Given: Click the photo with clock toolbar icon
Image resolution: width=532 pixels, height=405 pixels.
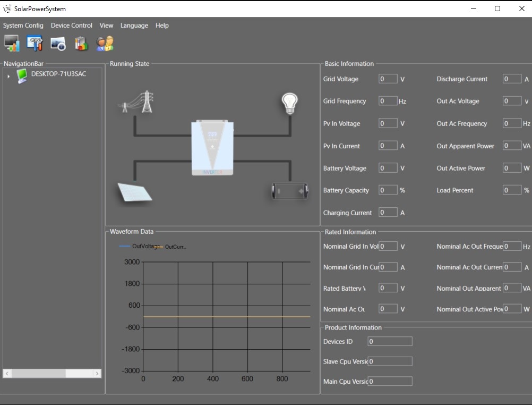Looking at the screenshot, I should [58, 44].
